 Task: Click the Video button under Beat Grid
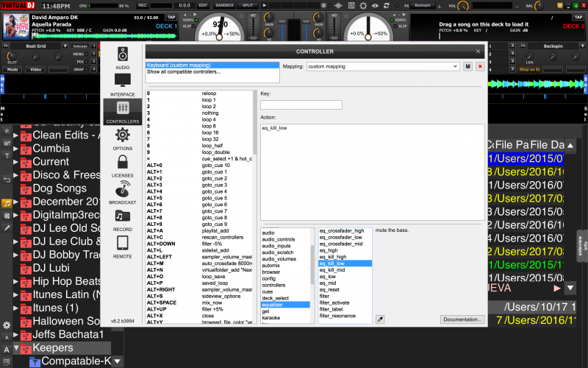(35, 69)
